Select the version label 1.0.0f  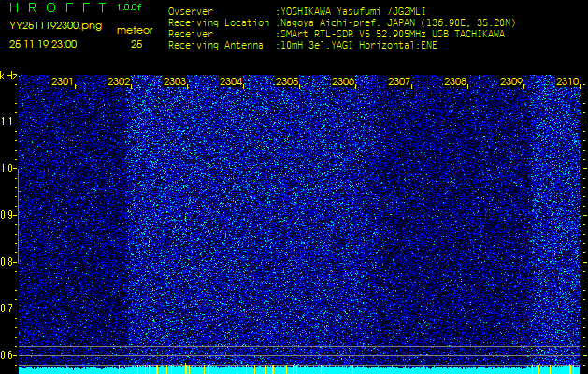tap(129, 7)
